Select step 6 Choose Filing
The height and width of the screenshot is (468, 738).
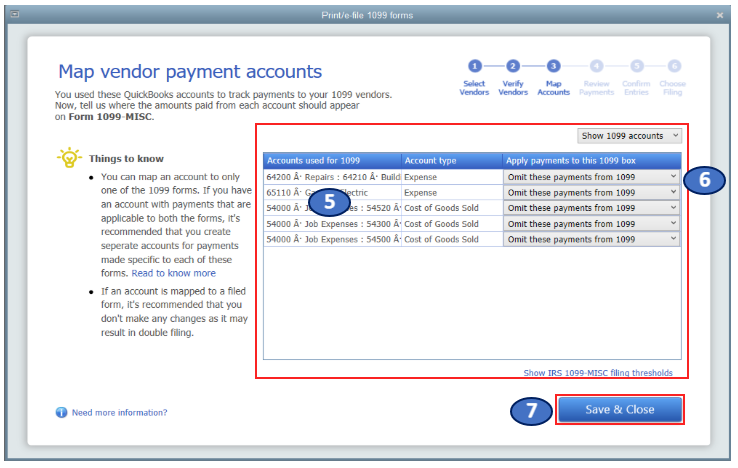673,78
